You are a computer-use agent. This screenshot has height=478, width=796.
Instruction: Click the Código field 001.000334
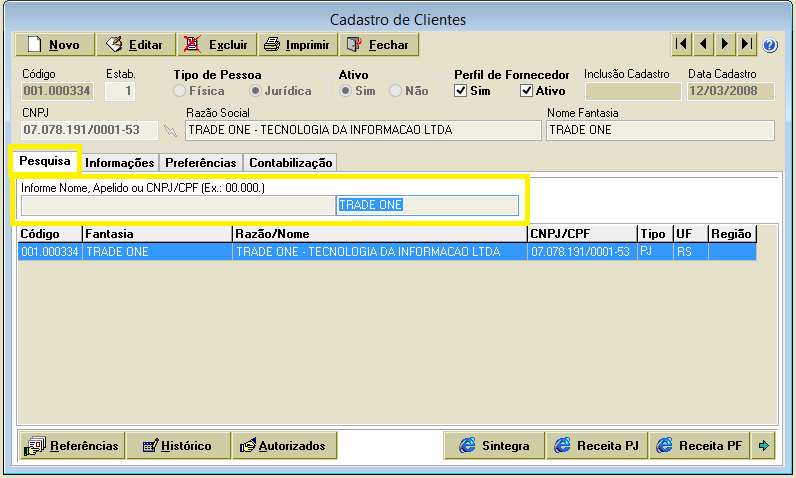coord(57,91)
